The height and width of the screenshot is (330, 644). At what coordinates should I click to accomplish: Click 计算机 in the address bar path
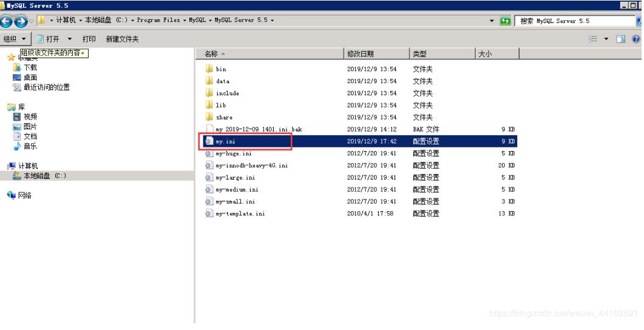[66, 20]
